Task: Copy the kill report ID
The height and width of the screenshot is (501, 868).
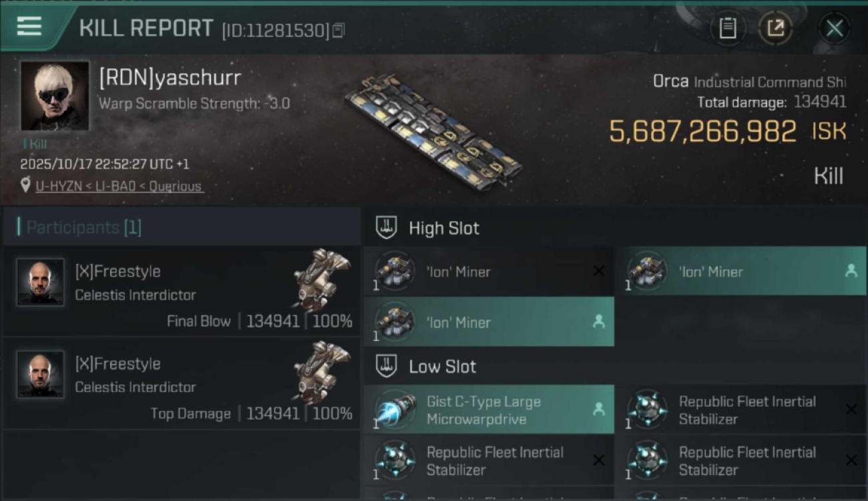Action: tap(339, 31)
